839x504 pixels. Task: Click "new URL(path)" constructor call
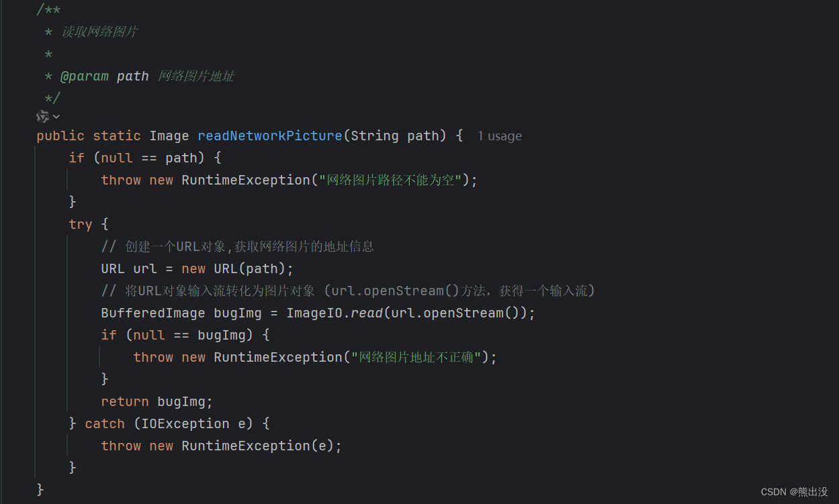click(x=235, y=268)
